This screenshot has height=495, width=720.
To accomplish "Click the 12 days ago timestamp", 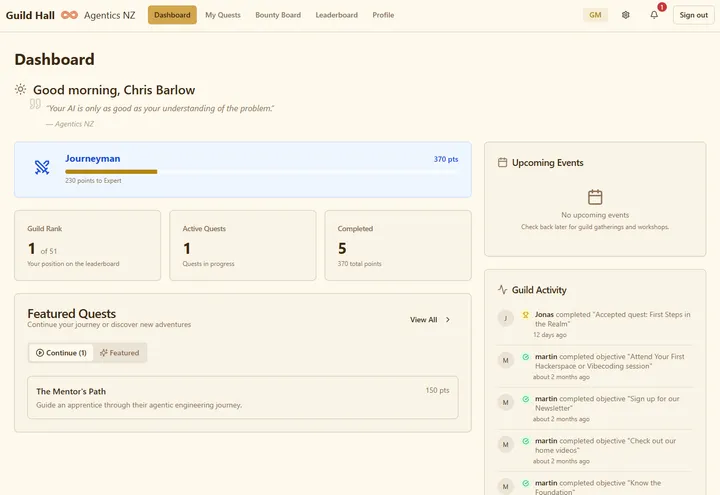I will (x=550, y=335).
